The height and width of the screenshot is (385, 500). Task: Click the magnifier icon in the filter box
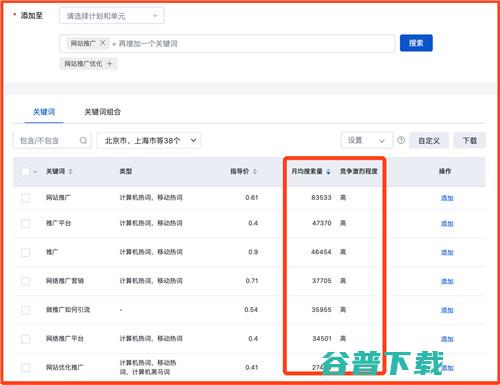tap(83, 141)
